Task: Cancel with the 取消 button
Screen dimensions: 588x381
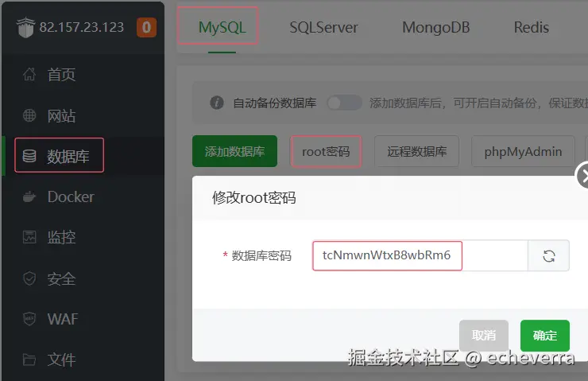Action: pyautogui.click(x=484, y=335)
